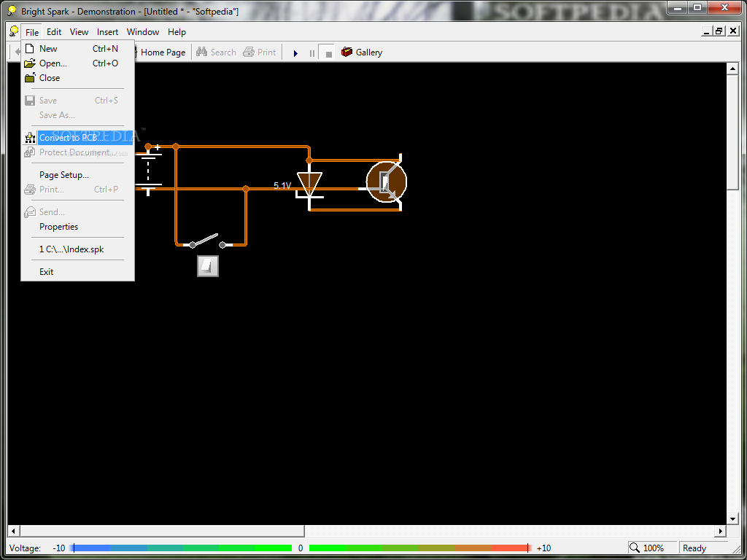The height and width of the screenshot is (560, 747).
Task: Click the Search binoculars button
Action: [x=216, y=52]
